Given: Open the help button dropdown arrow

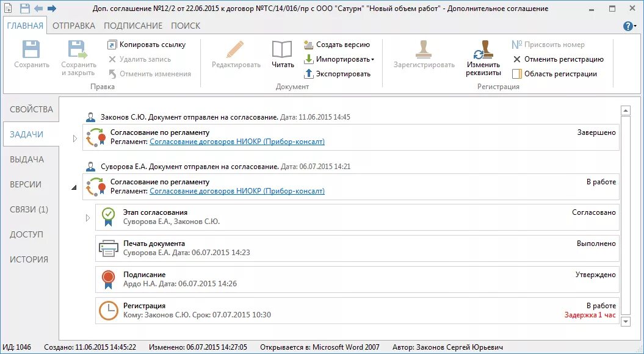Looking at the screenshot, I should click(635, 26).
